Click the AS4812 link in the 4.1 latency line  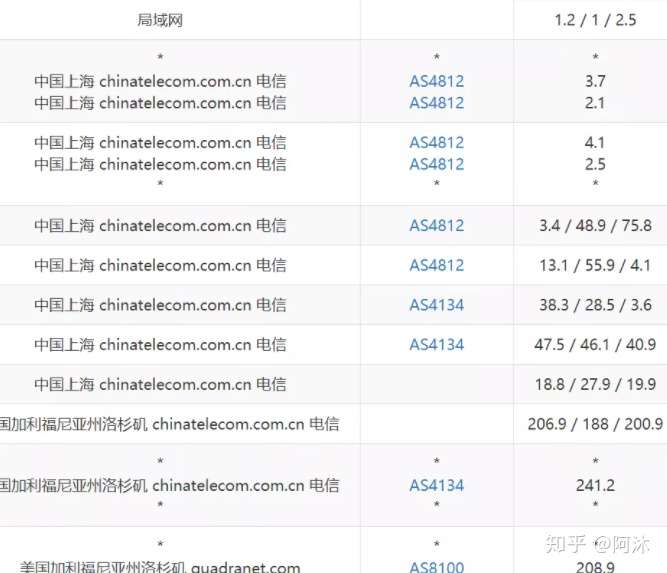[436, 143]
